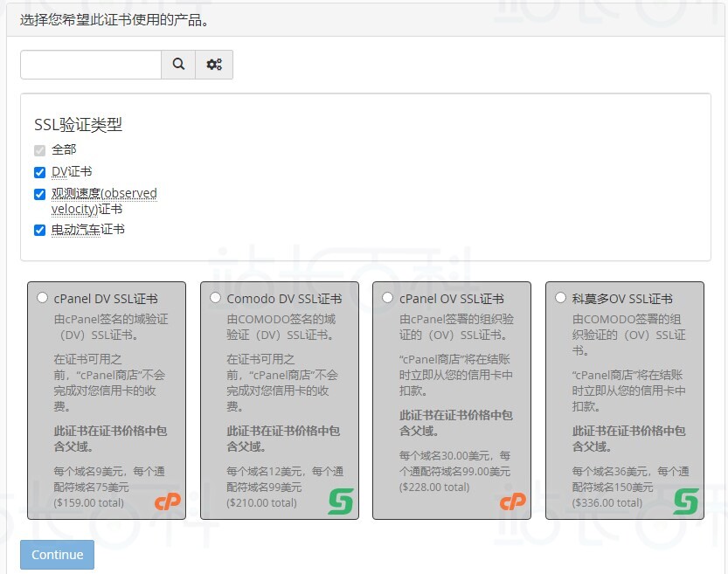
Task: Uncheck the 观测速度(observed velocity)证书 checkbox
Action: point(40,194)
